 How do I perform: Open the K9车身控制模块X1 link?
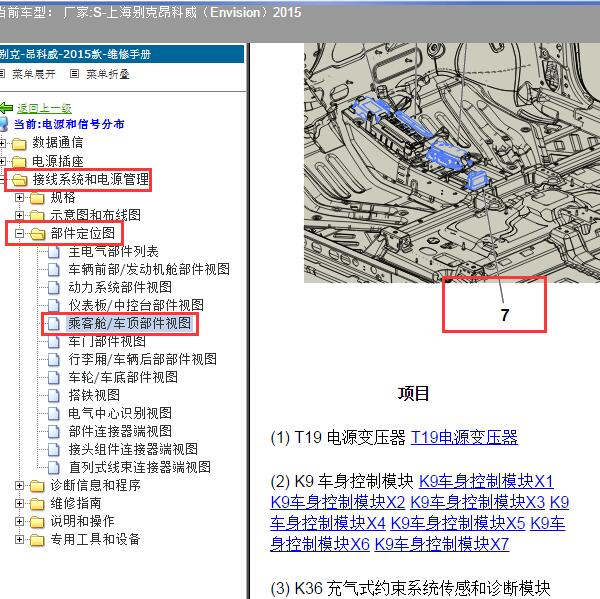point(486,481)
